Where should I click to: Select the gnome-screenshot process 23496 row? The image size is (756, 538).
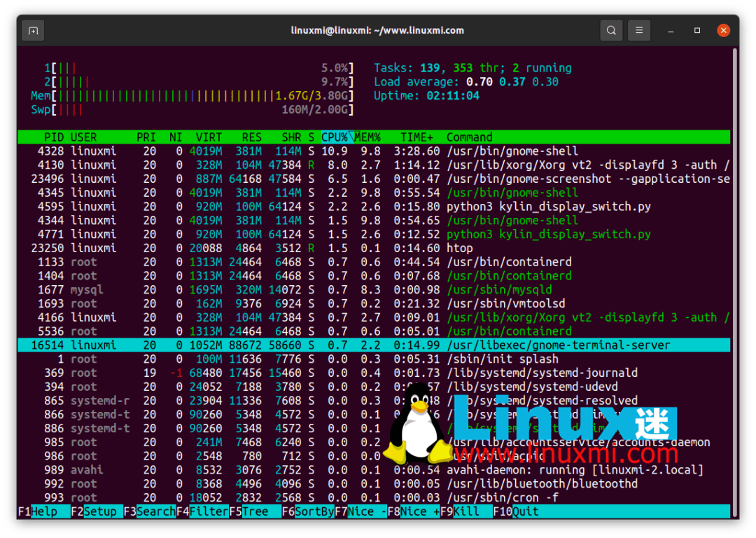tap(374, 179)
